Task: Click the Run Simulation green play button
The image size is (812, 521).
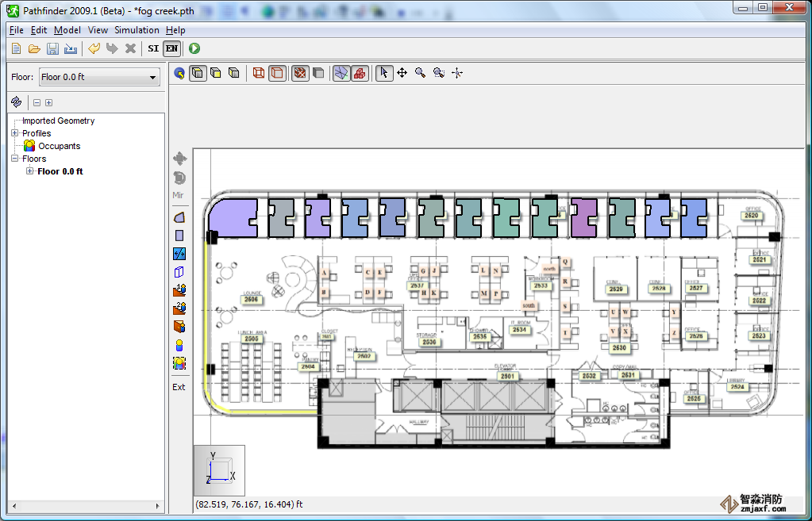Action: (194, 49)
